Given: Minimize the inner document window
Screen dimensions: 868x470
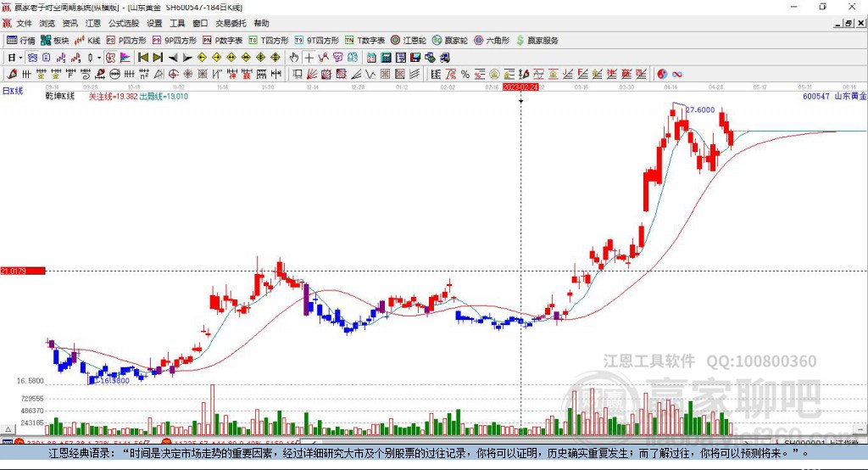Looking at the screenshot, I should point(837,23).
